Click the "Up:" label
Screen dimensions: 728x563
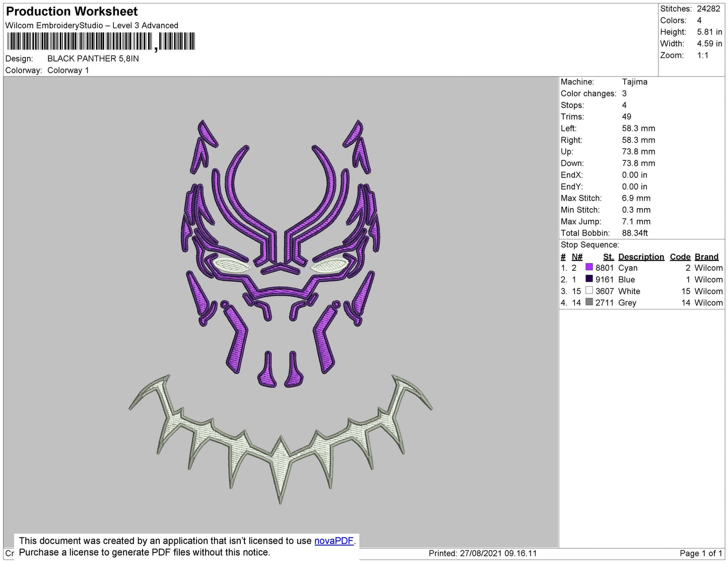[567, 152]
